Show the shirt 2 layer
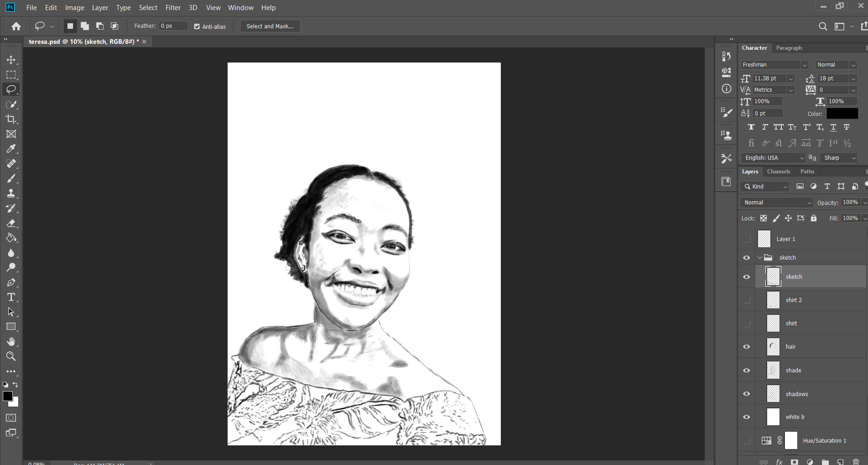This screenshot has height=465, width=868. tap(746, 300)
